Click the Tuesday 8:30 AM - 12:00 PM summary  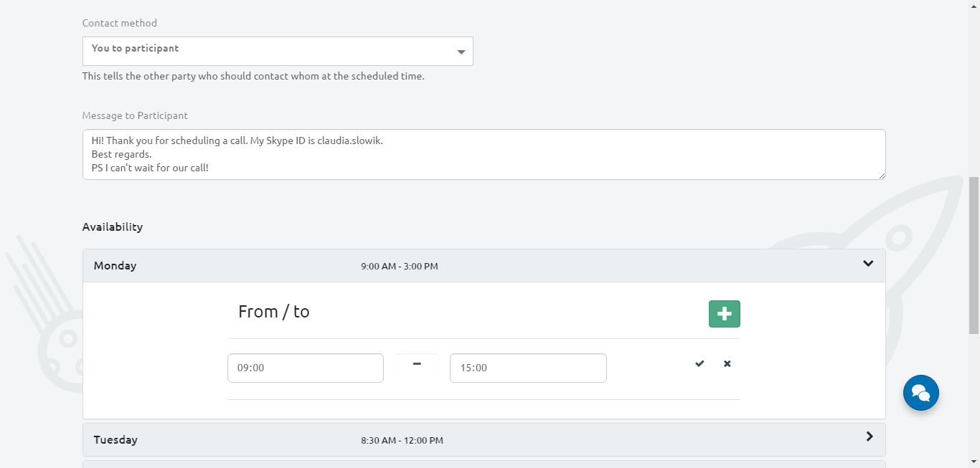tap(402, 441)
